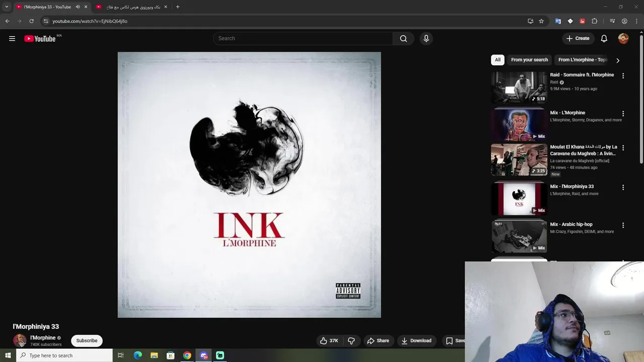Click the Windows taskbar search box
The width and height of the screenshot is (644, 362).
[x=64, y=355]
